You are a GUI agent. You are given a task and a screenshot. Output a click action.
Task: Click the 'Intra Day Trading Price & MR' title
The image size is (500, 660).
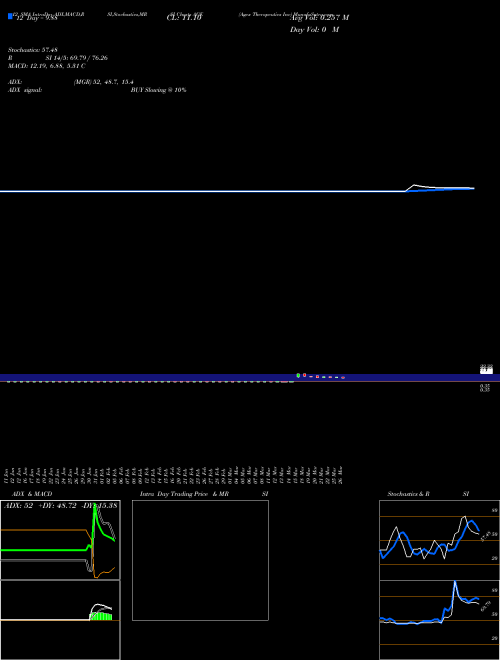point(184,494)
